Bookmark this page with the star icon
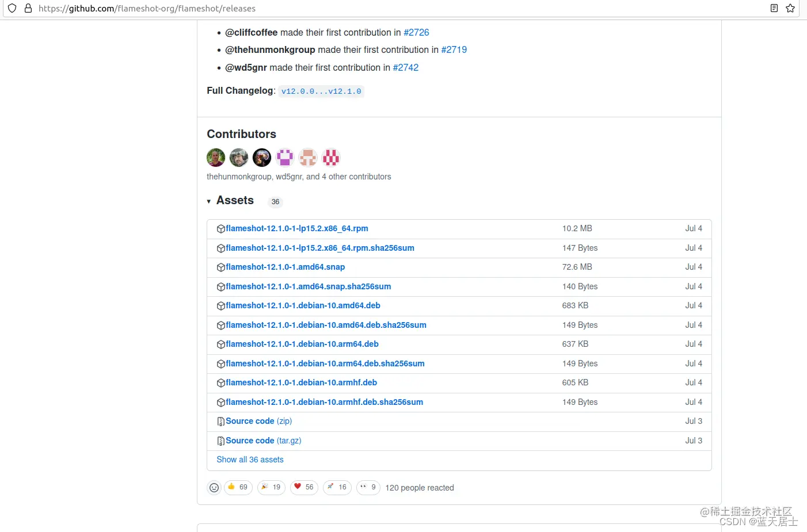Image resolution: width=807 pixels, height=532 pixels. 790,8
